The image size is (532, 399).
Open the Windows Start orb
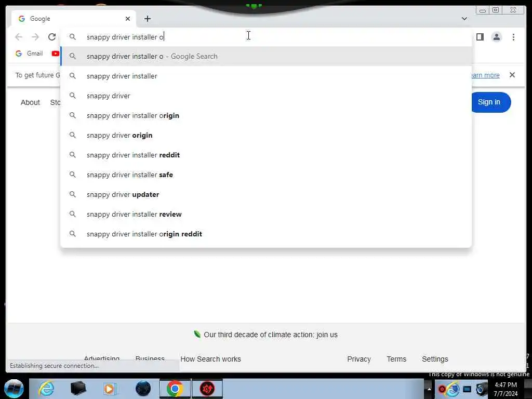pyautogui.click(x=14, y=389)
